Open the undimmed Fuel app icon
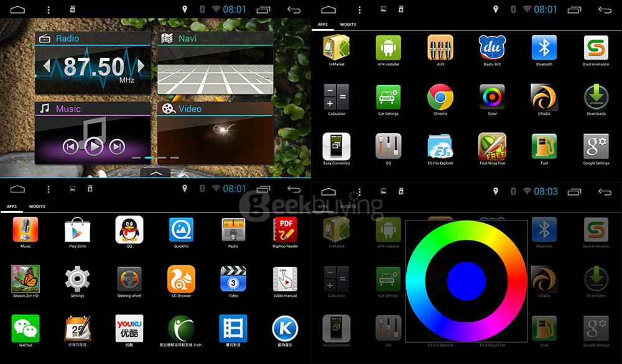Screen dimensions: 622x364 [544, 147]
